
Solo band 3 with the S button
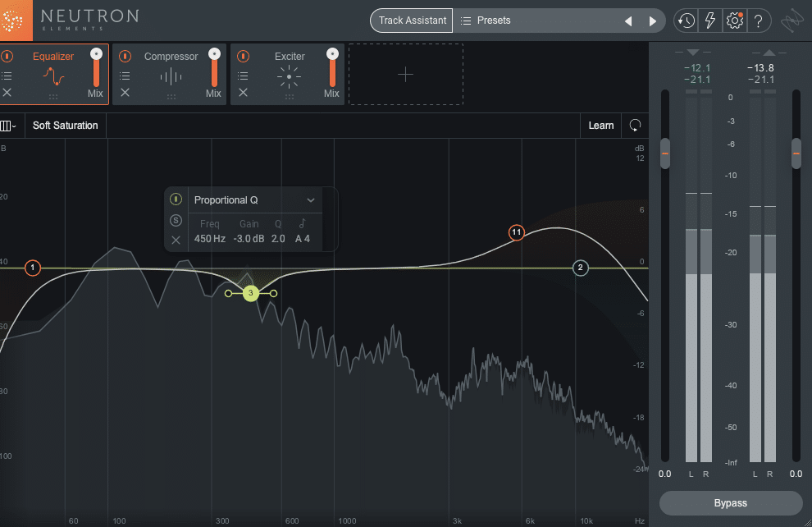coord(176,220)
